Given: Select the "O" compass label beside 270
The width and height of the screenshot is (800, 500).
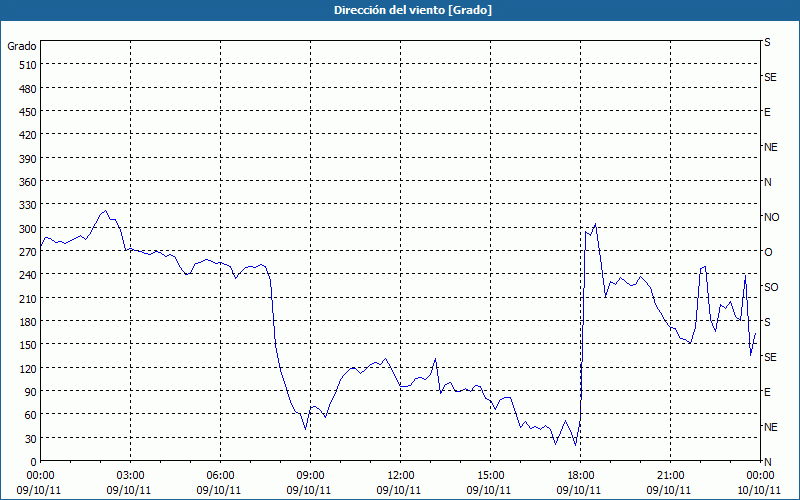Looking at the screenshot, I should coord(768,252).
